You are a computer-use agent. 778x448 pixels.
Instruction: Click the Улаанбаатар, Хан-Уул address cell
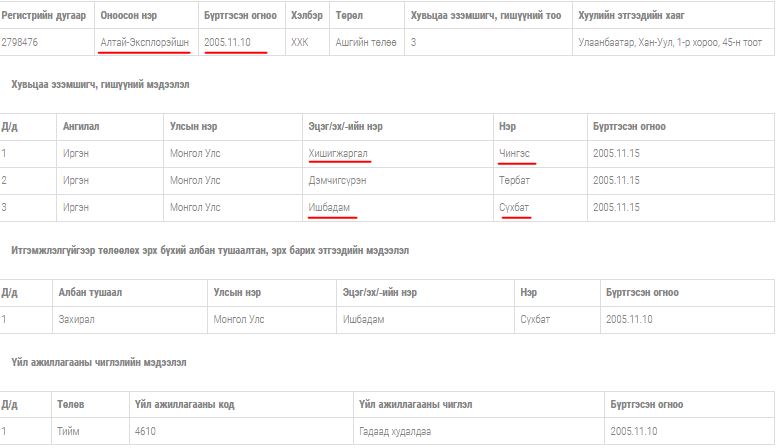point(669,43)
